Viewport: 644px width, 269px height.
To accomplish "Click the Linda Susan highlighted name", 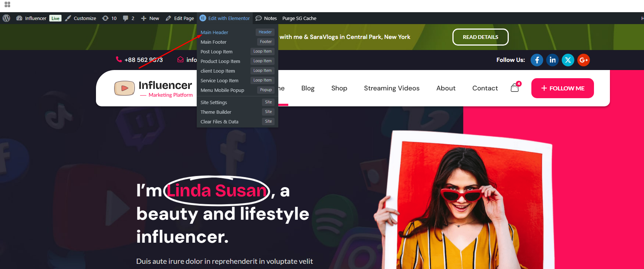I will [x=217, y=190].
